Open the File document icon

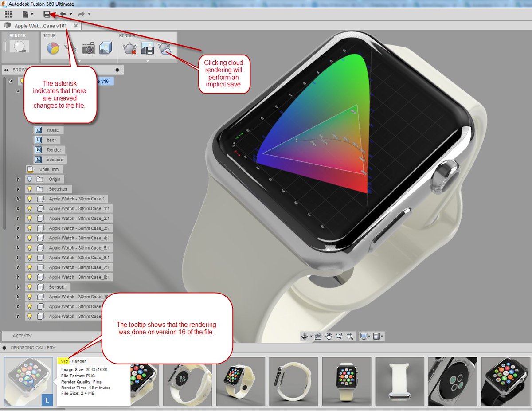pos(26,14)
